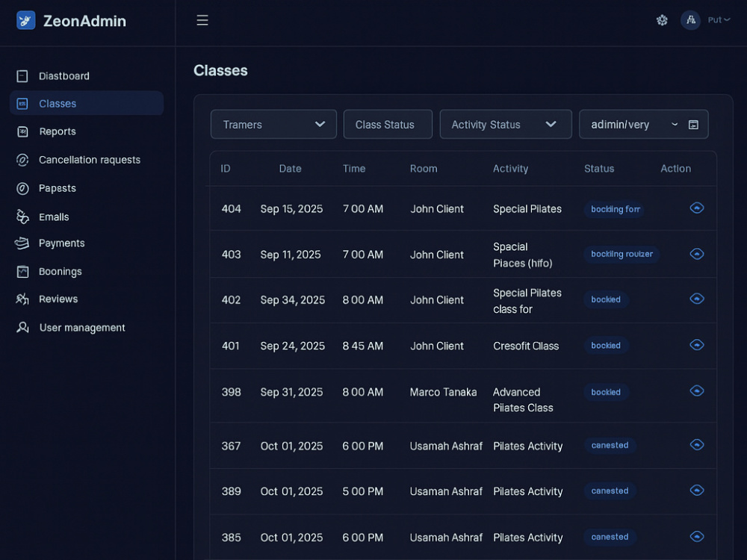Click the ZeonAdmin logo icon
Image resolution: width=747 pixels, height=560 pixels.
[x=25, y=20]
